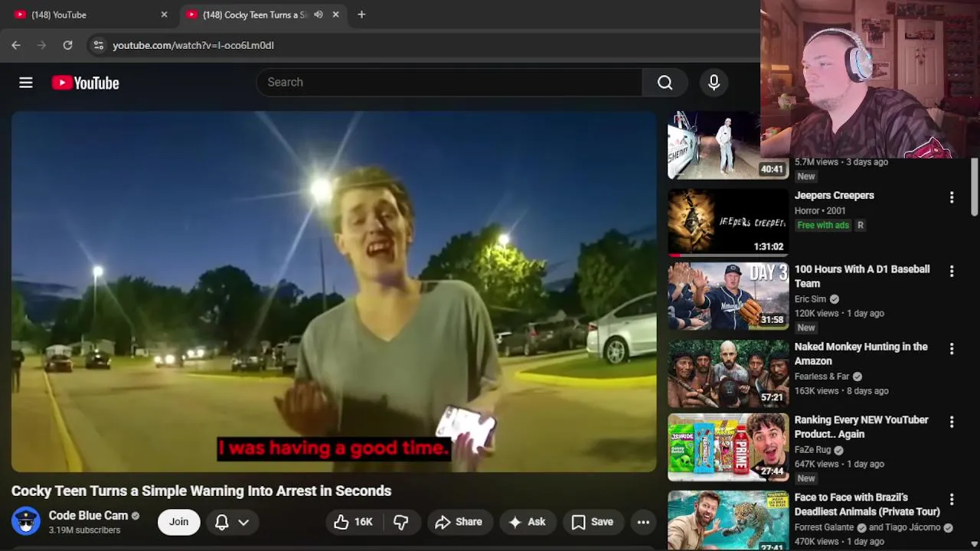Image resolution: width=980 pixels, height=551 pixels.
Task: Click the address bar URL
Action: click(193, 45)
